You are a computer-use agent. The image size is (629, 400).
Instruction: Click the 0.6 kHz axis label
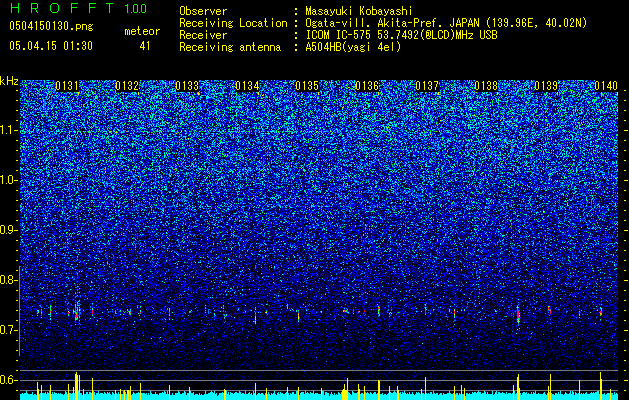coord(9,380)
